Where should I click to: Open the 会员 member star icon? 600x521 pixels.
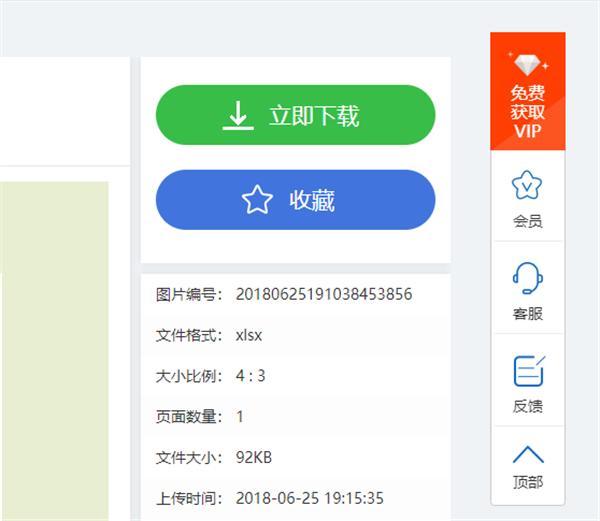(527, 185)
